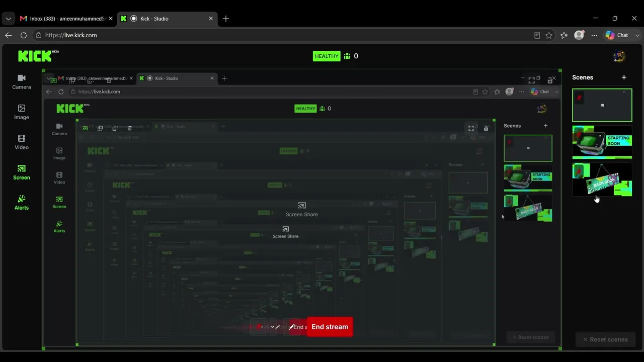Click the viewers count icon beside HEALTHY
644x362 pixels.
click(347, 56)
